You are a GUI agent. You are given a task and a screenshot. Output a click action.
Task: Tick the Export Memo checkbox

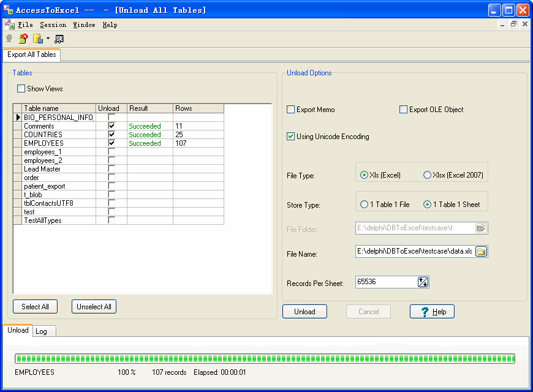pos(291,110)
